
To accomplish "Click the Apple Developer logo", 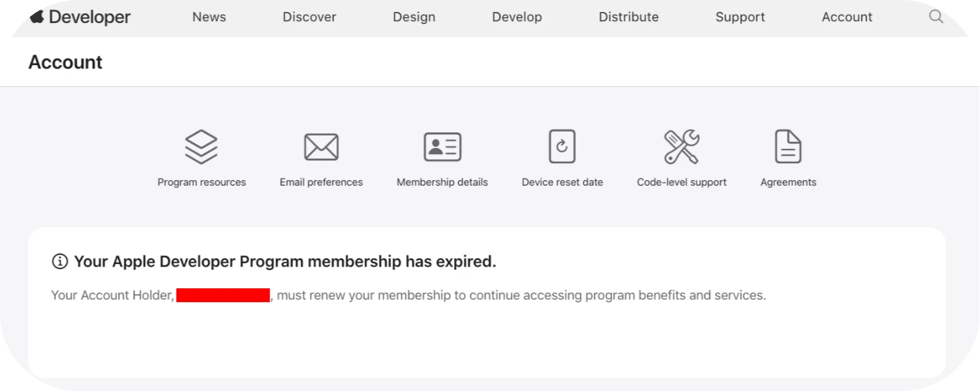I will pos(79,17).
